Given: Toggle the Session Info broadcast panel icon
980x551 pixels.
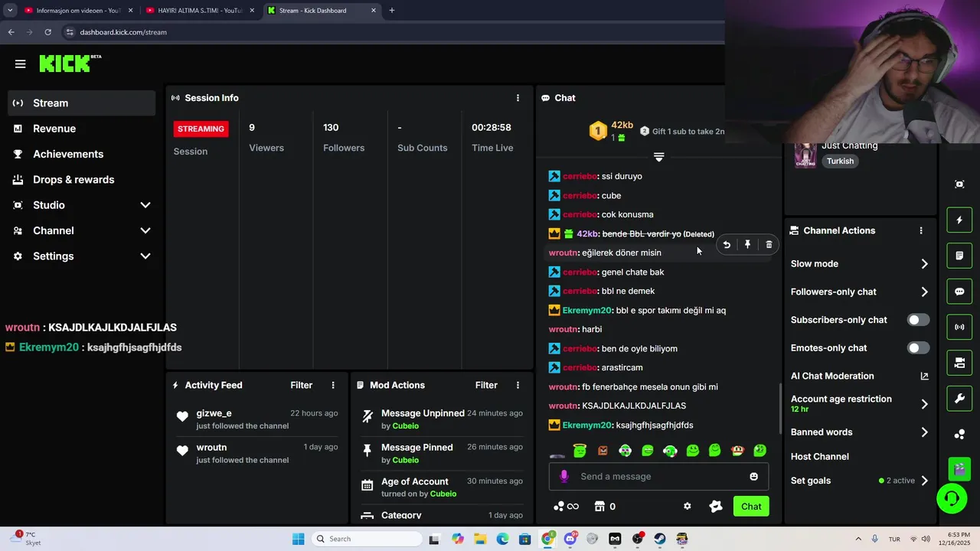Looking at the screenshot, I should (x=959, y=327).
